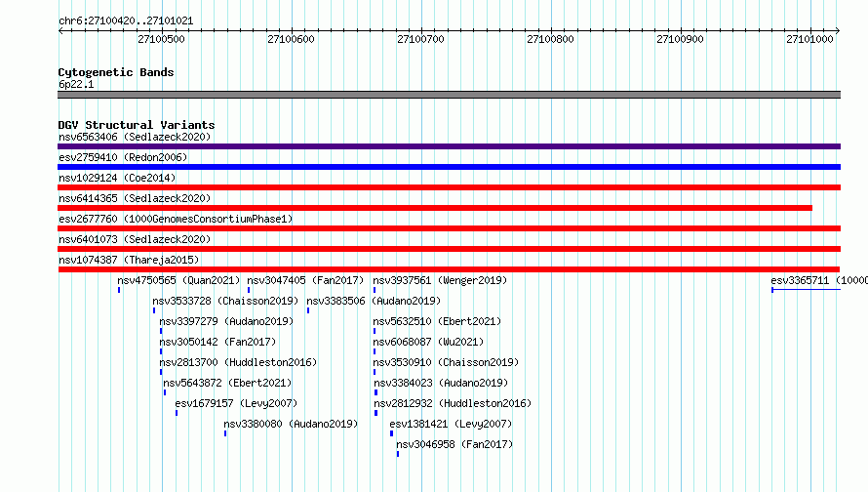Screen dimensions: 868x492
Task: Click the gray 6p22.1 cytogenetic band bar
Action: pos(449,95)
